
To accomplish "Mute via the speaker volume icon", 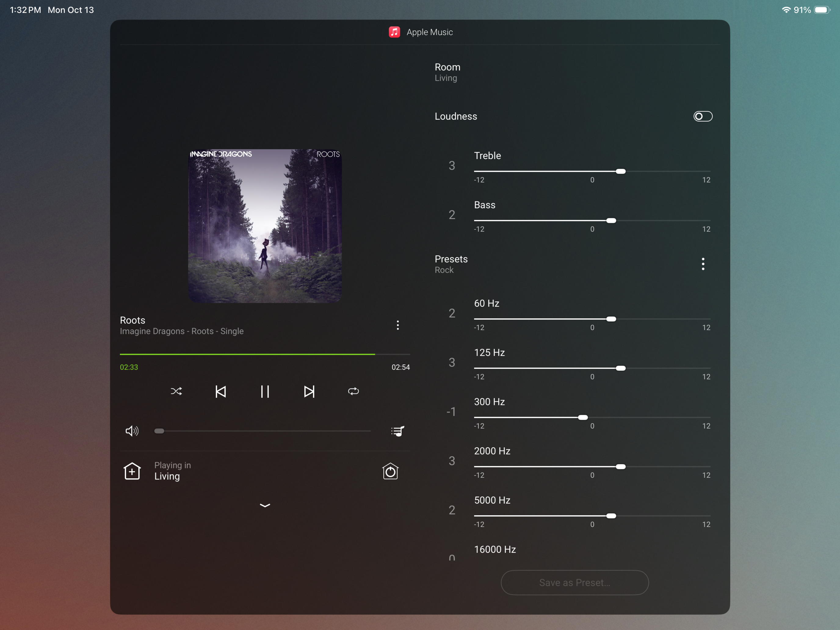I will point(132,431).
